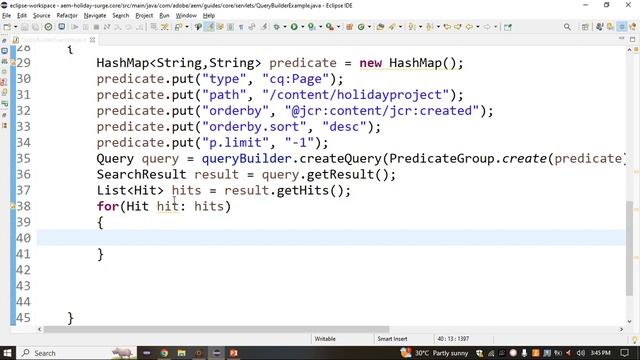
Task: Click the Writable status bar entry
Action: pos(325,339)
